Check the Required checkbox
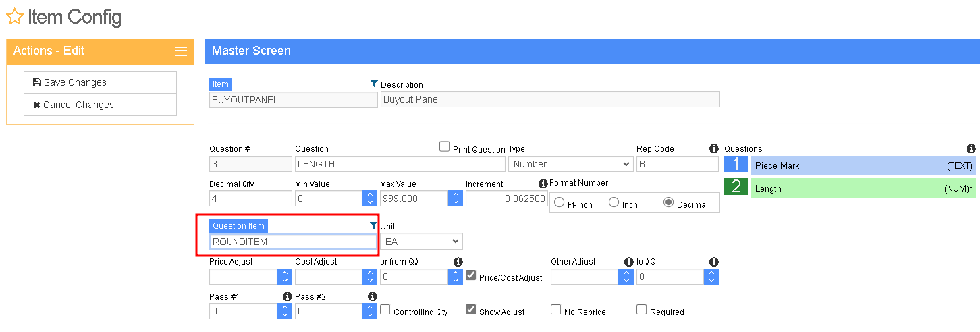This screenshot has width=980, height=332. coord(642,310)
